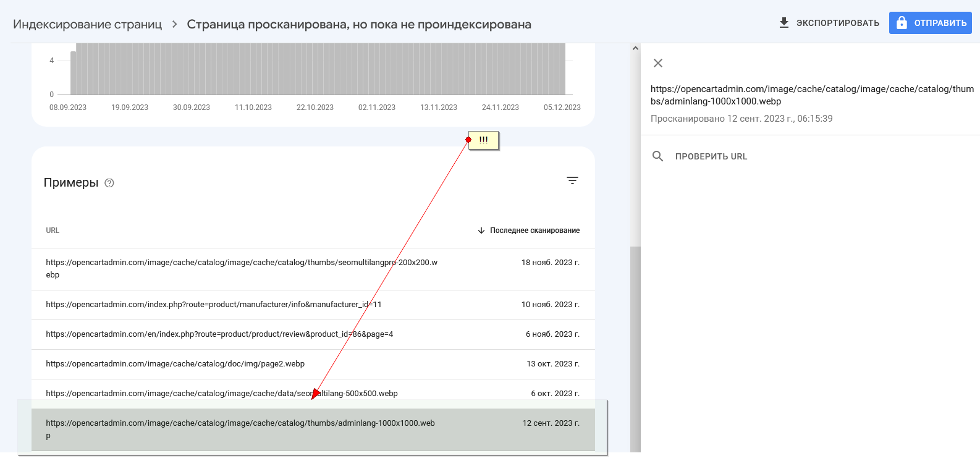Screen dimensions: 980x461
Task: Open the filter rows icon in Примеры
Action: tap(573, 180)
